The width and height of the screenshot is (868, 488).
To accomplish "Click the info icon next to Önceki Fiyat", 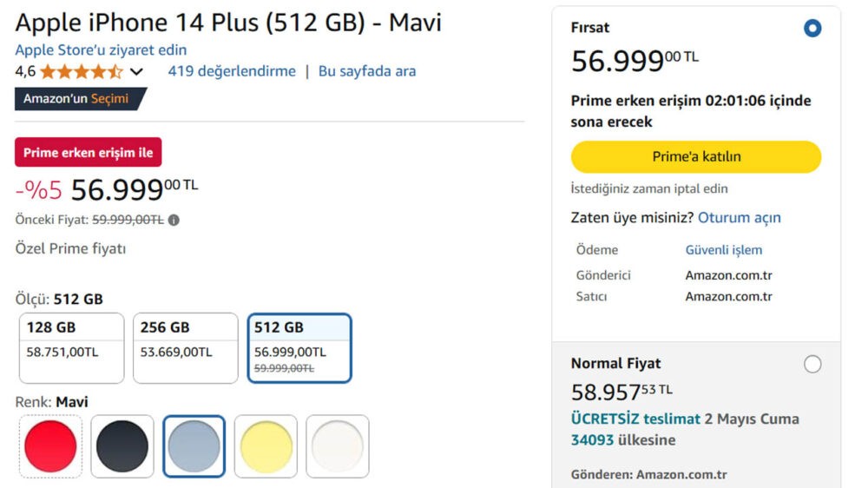I will point(174,221).
